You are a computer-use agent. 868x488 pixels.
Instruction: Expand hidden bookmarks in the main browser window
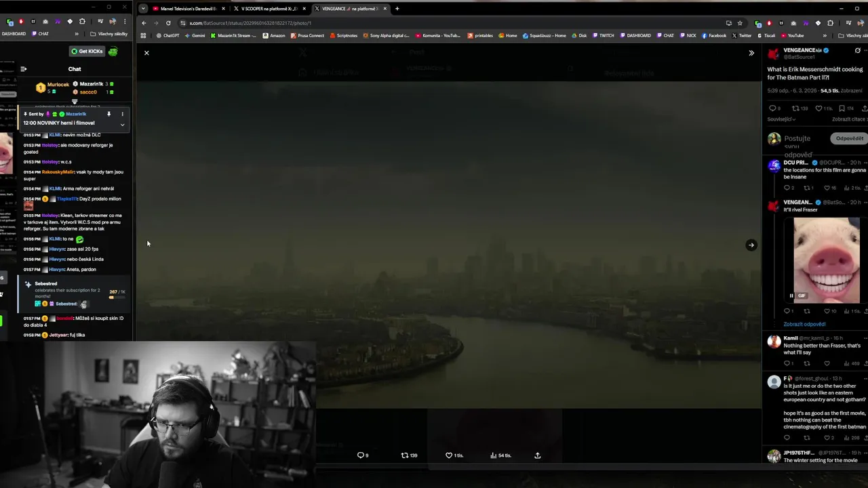tap(825, 35)
